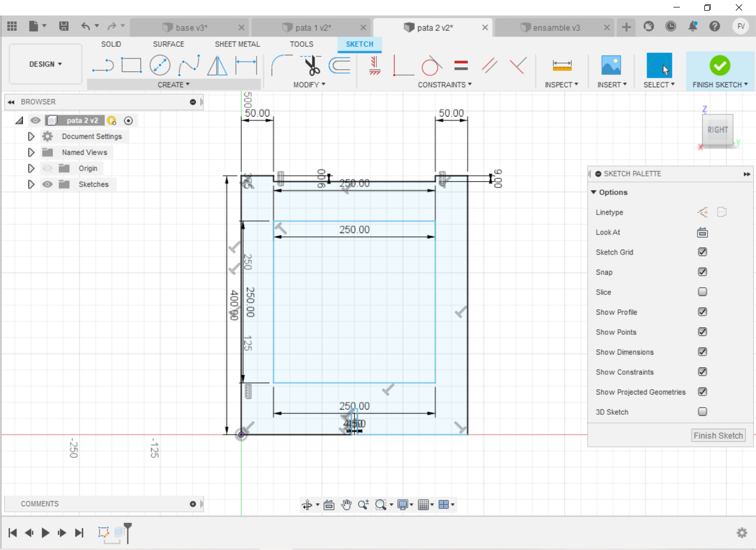Turn on the 3D Sketch checkbox

[702, 412]
